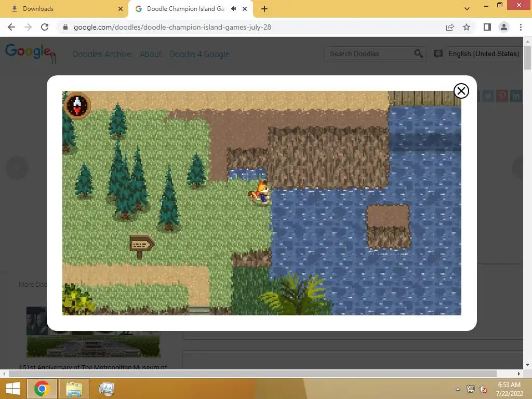This screenshot has height=399, width=532.
Task: Close the Downloads tab
Action: pyautogui.click(x=121, y=9)
